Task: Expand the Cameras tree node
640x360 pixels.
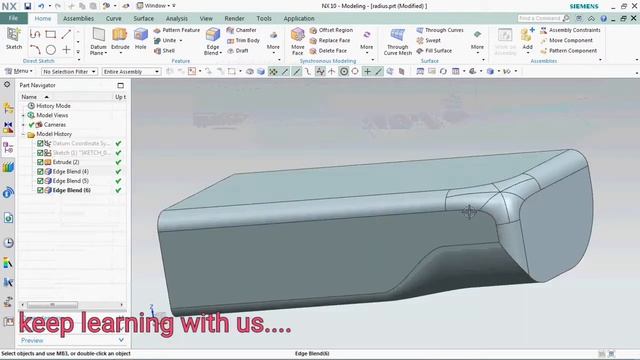Action: point(23,124)
